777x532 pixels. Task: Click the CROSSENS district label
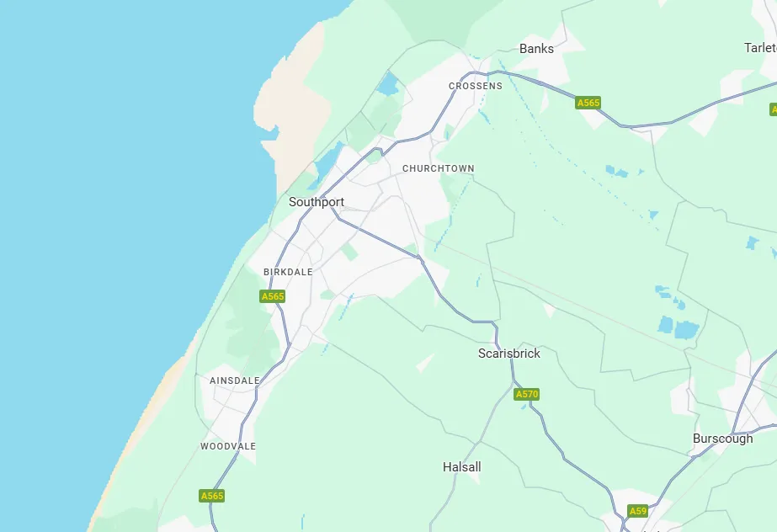point(476,86)
